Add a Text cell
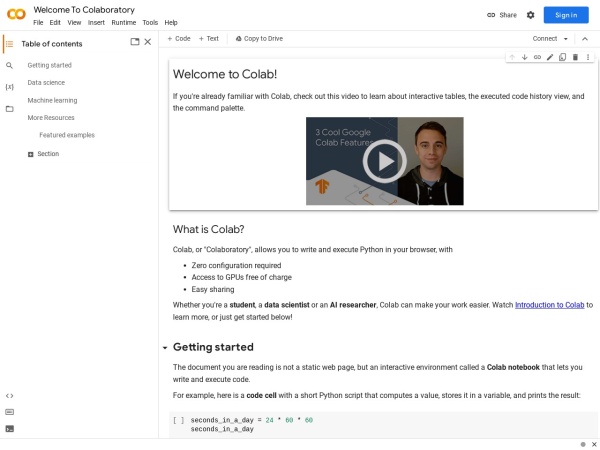The width and height of the screenshot is (600, 450). click(209, 39)
